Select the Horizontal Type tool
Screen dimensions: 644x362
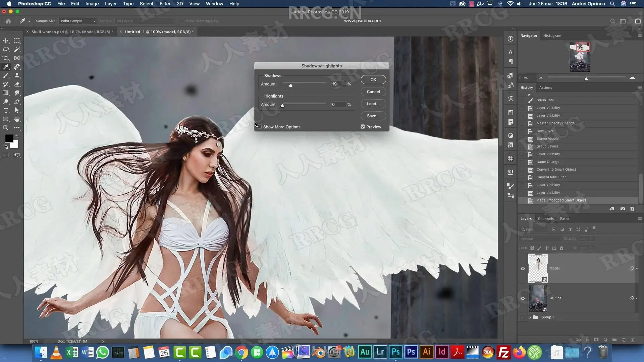(x=6, y=110)
